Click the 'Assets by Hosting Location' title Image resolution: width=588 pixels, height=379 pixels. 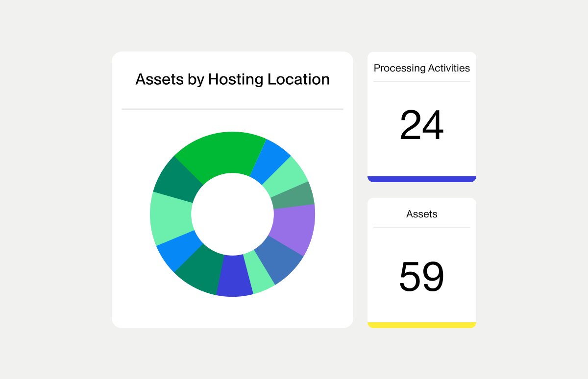[x=232, y=79]
